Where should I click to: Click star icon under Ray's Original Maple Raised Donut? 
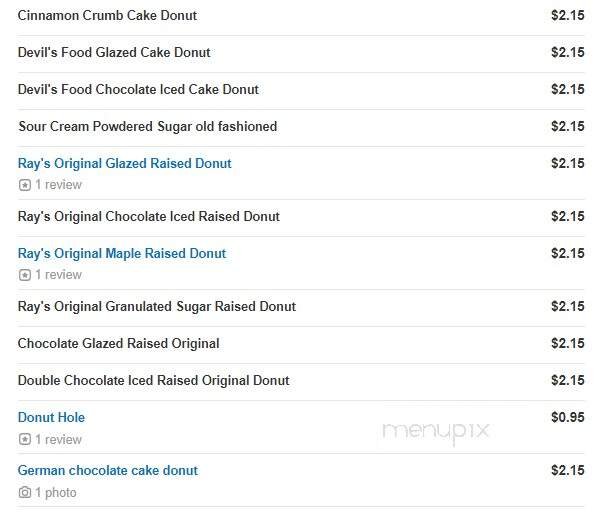click(24, 275)
